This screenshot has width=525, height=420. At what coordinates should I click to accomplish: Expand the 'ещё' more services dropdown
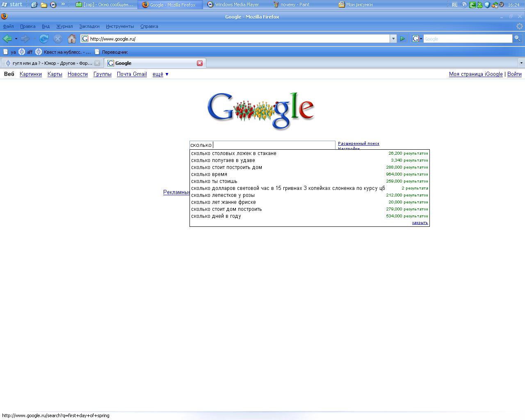pos(161,74)
